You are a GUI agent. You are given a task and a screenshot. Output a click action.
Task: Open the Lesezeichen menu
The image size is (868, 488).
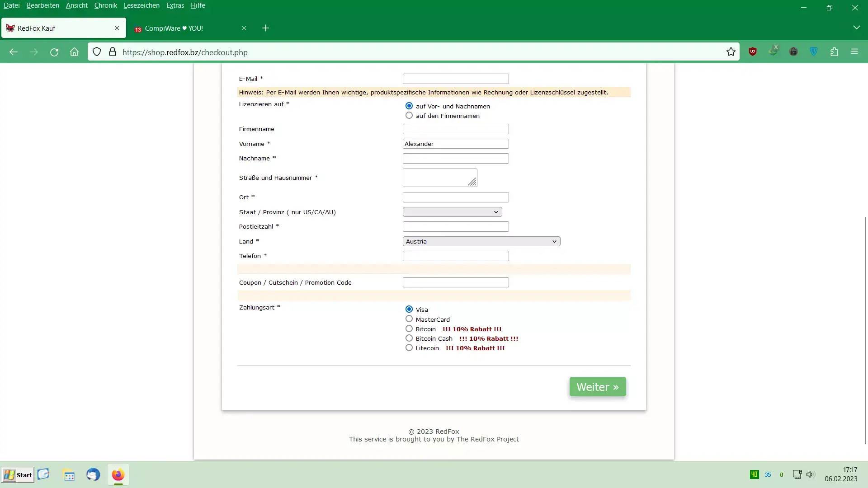tap(142, 5)
